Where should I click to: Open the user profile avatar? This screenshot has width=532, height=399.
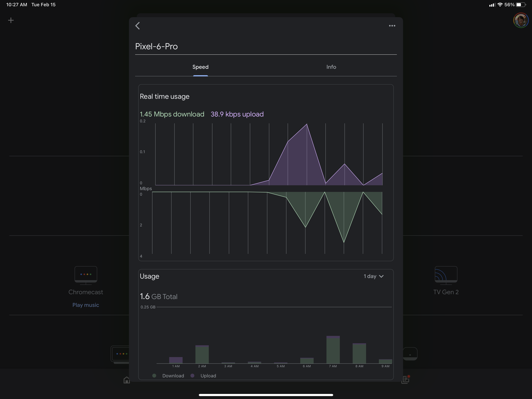click(521, 20)
